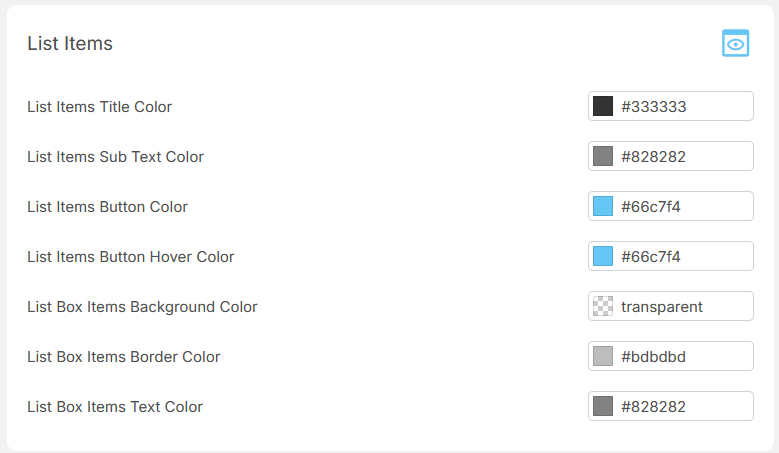779x453 pixels.
Task: Edit the #333333 title color field
Action: click(x=682, y=106)
